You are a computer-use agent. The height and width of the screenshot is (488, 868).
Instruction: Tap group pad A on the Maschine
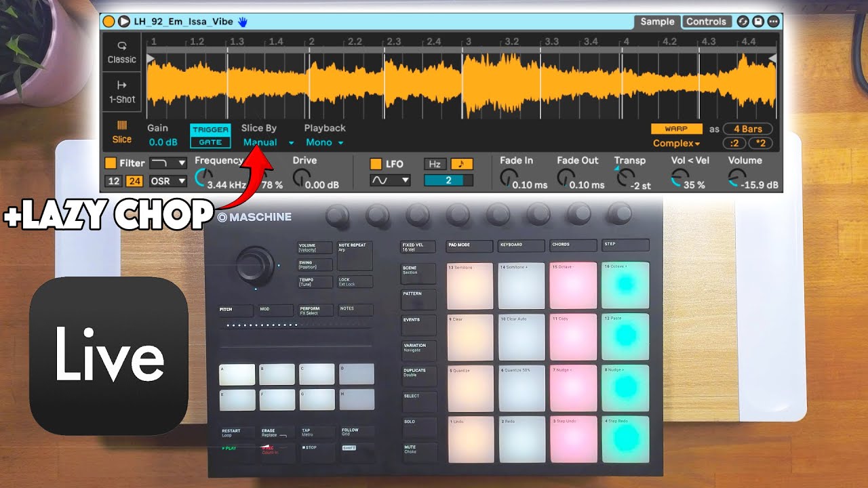[x=237, y=374]
